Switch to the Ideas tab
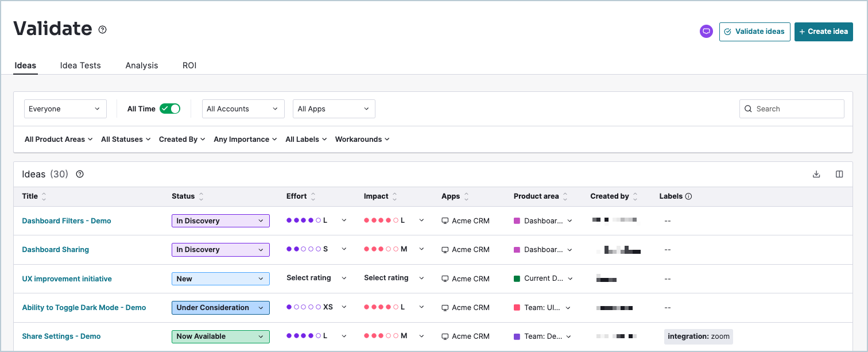This screenshot has height=352, width=868. (25, 65)
